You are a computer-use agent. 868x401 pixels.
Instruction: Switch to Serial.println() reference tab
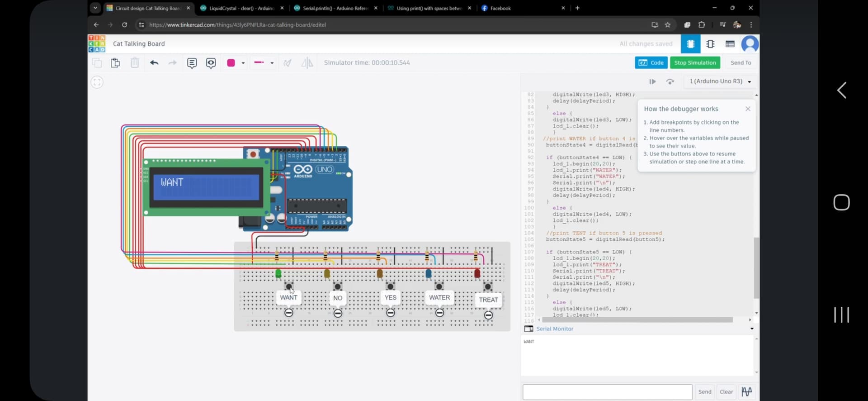pos(335,8)
